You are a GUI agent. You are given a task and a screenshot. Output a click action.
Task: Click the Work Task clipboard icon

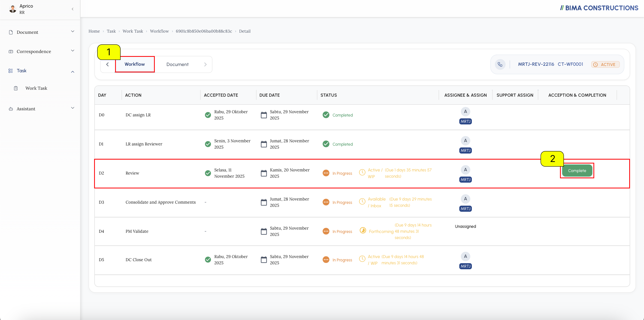16,88
